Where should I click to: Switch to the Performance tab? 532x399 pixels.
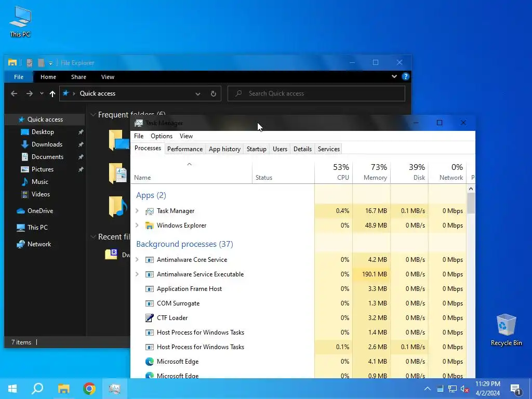pos(185,149)
